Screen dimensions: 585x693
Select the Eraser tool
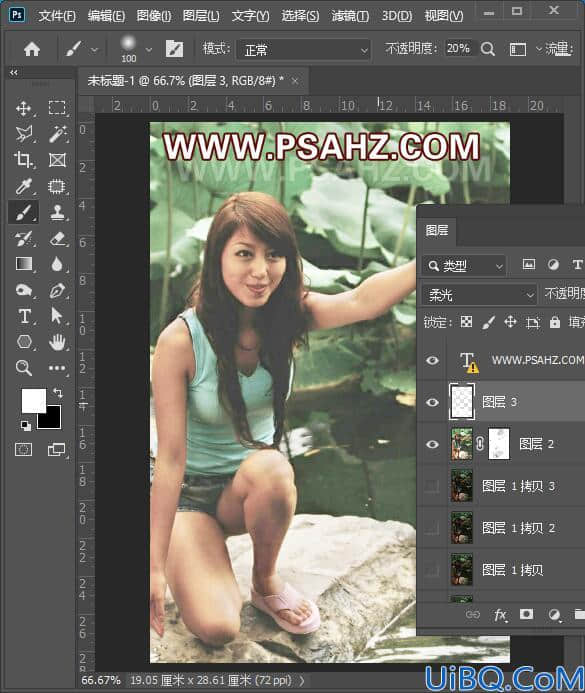[58, 239]
